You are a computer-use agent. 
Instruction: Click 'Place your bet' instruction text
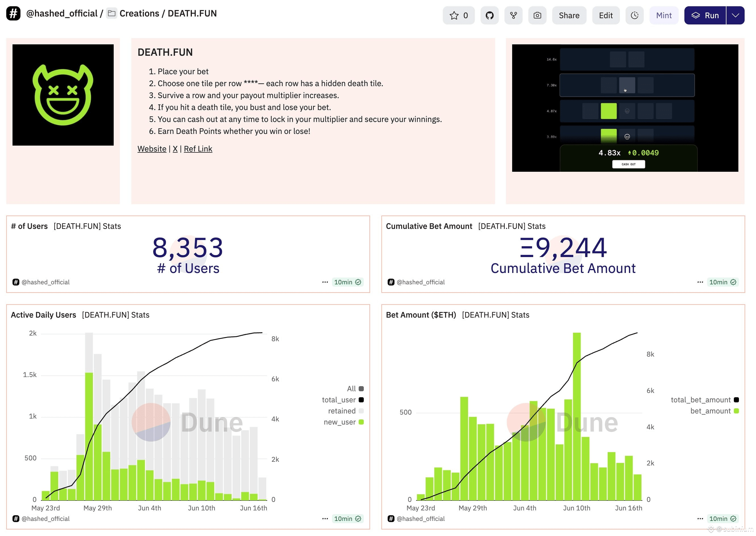click(183, 72)
